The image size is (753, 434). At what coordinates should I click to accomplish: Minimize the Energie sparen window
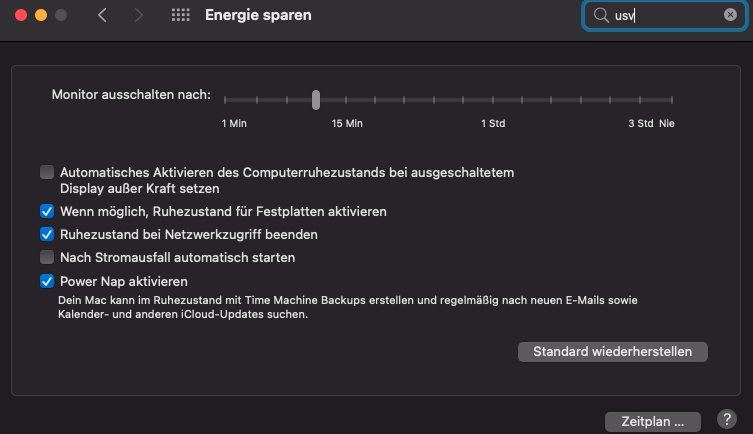pyautogui.click(x=40, y=16)
